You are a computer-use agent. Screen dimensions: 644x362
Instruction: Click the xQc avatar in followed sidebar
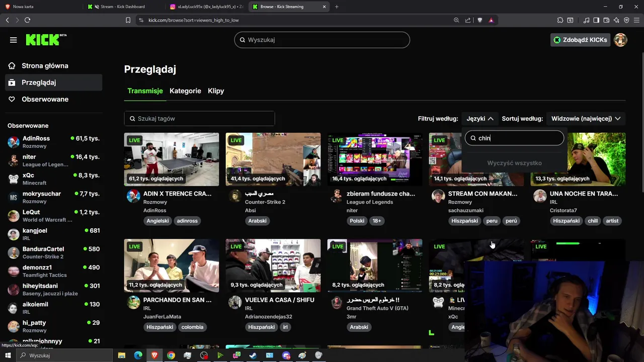click(14, 178)
